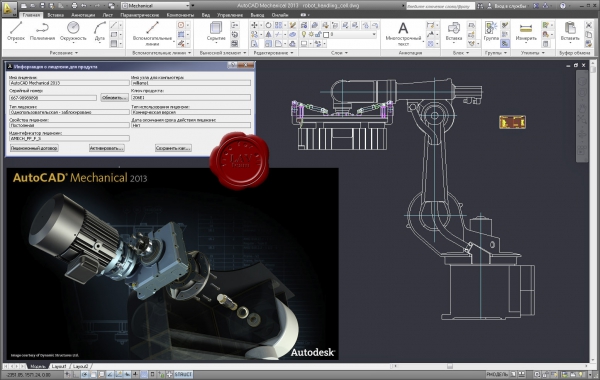
Task: Switch to the Вид ribbon tab
Action: pos(205,15)
